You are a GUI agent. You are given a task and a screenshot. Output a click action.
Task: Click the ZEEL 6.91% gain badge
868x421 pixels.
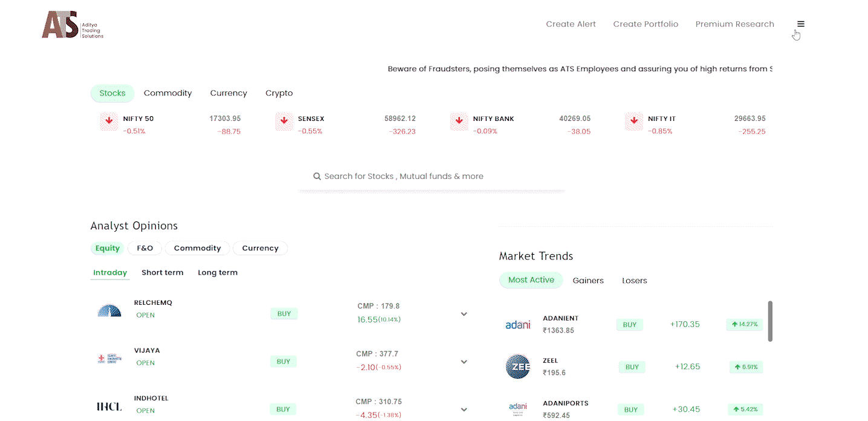click(745, 367)
